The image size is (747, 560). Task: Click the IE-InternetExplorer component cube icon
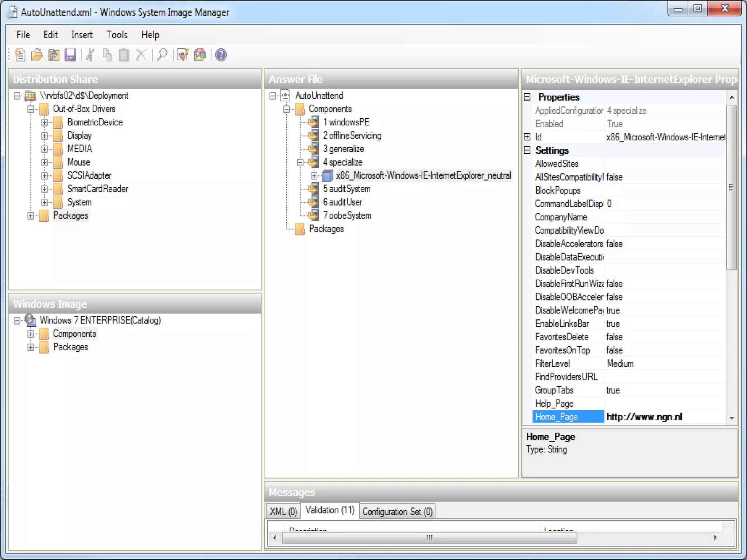pos(327,176)
